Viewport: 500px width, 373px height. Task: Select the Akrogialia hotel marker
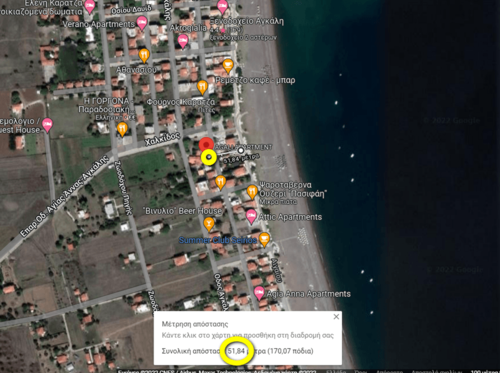pyautogui.click(x=183, y=41)
